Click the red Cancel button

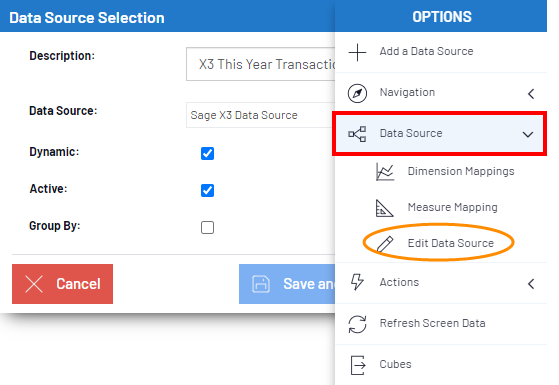tap(62, 284)
